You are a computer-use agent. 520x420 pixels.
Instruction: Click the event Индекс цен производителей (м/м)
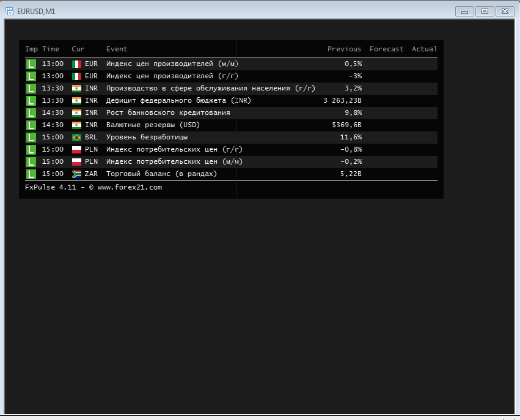tap(172, 64)
